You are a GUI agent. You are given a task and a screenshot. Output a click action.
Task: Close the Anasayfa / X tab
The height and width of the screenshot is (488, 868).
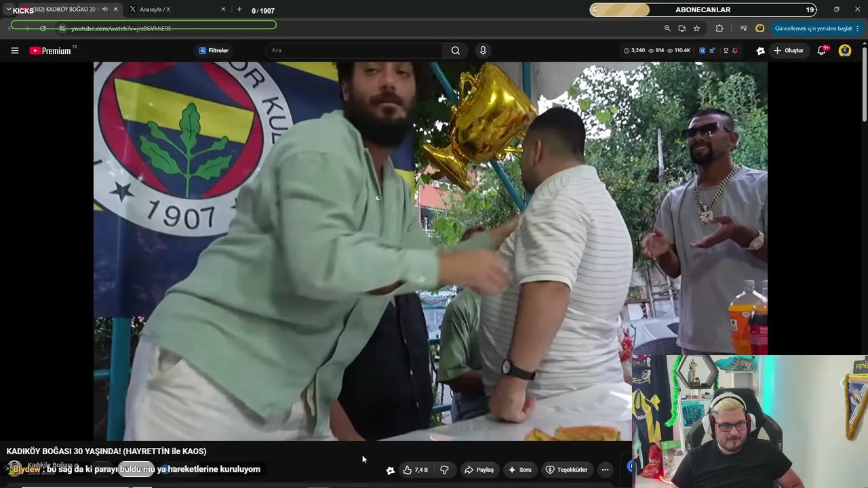tap(223, 9)
